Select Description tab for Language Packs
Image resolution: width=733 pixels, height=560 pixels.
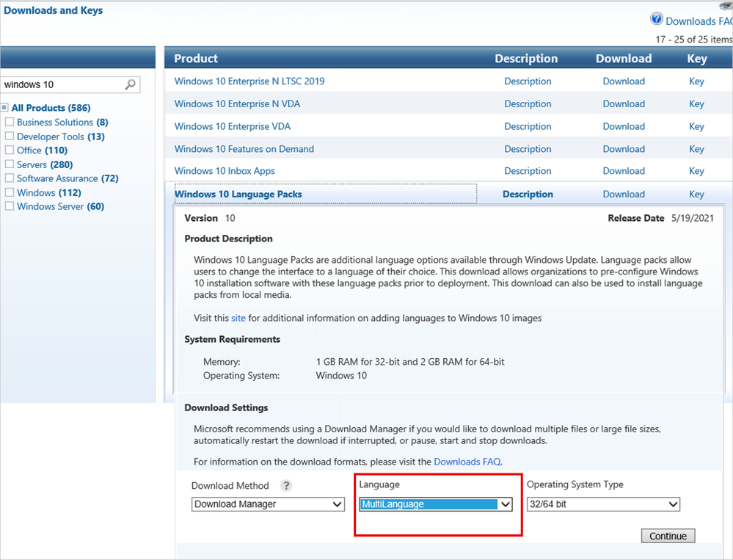coord(528,194)
